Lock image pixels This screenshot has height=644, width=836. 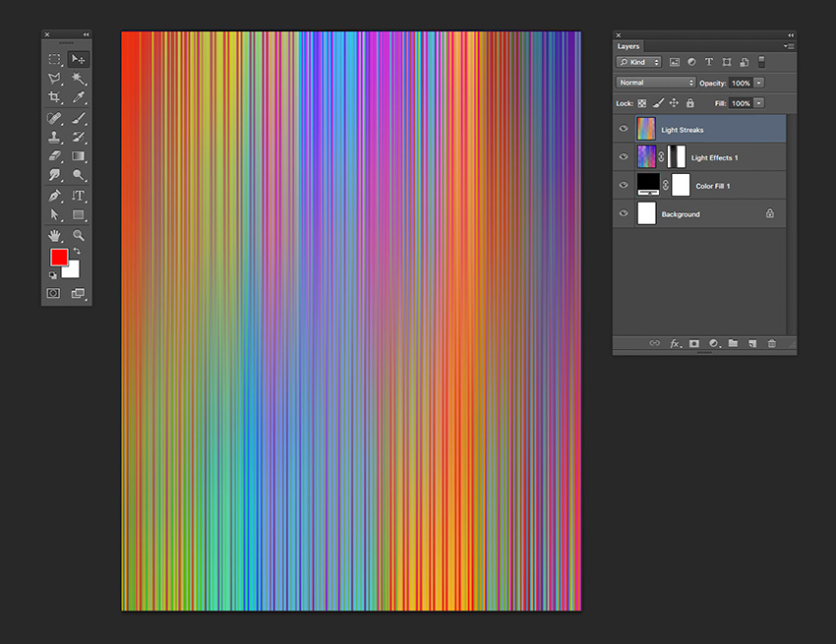tap(658, 103)
